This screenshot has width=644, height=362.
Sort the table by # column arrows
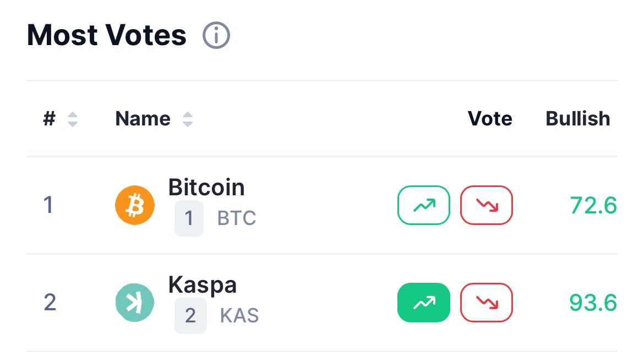pyautogui.click(x=72, y=119)
